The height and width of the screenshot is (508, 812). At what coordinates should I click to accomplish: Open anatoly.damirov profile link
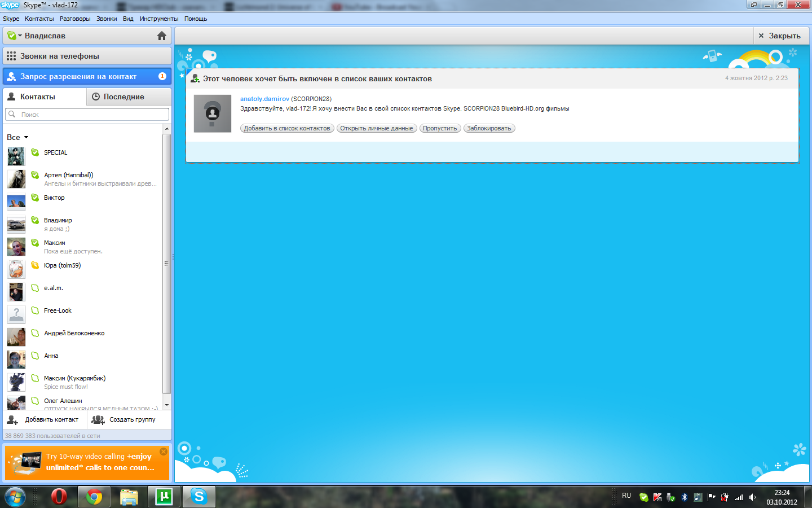point(264,99)
